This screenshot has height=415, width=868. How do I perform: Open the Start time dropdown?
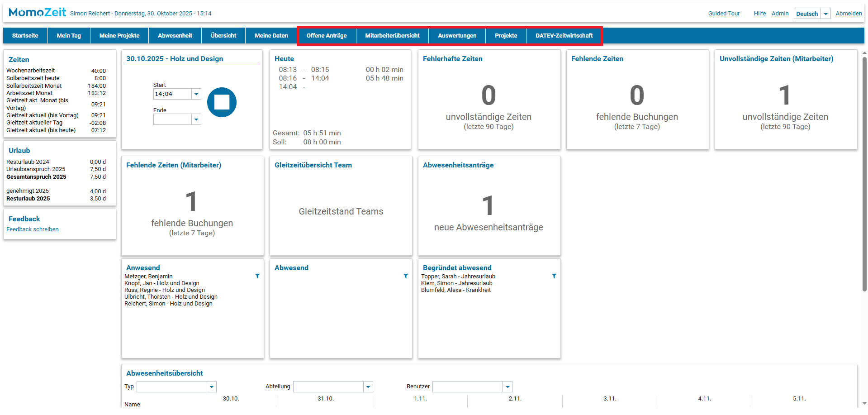[196, 94]
